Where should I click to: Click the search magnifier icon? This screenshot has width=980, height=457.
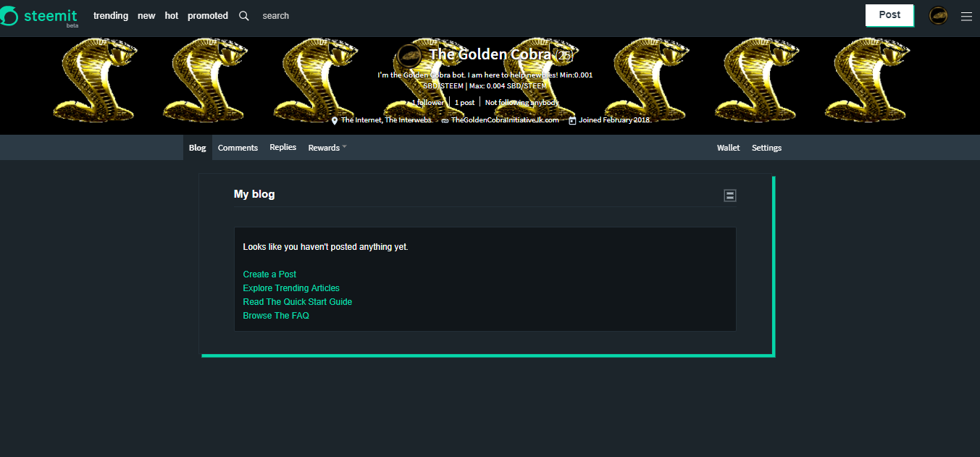point(244,16)
